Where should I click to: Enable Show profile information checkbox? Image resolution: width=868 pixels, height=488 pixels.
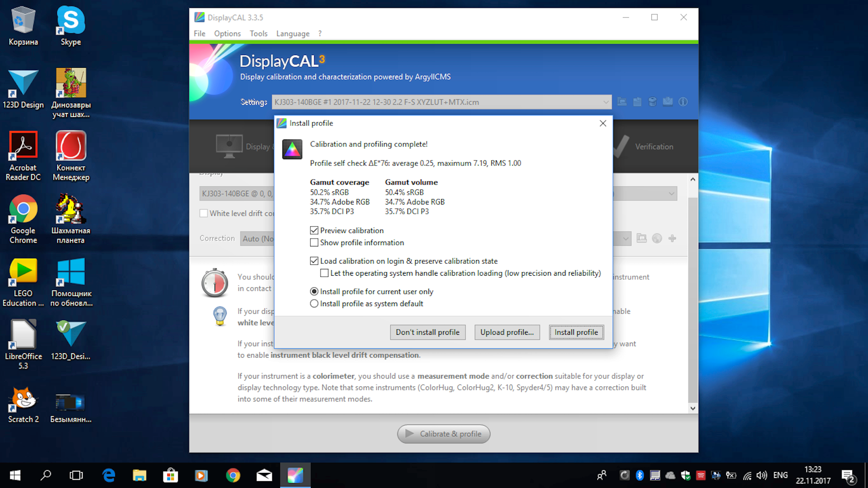click(x=314, y=243)
